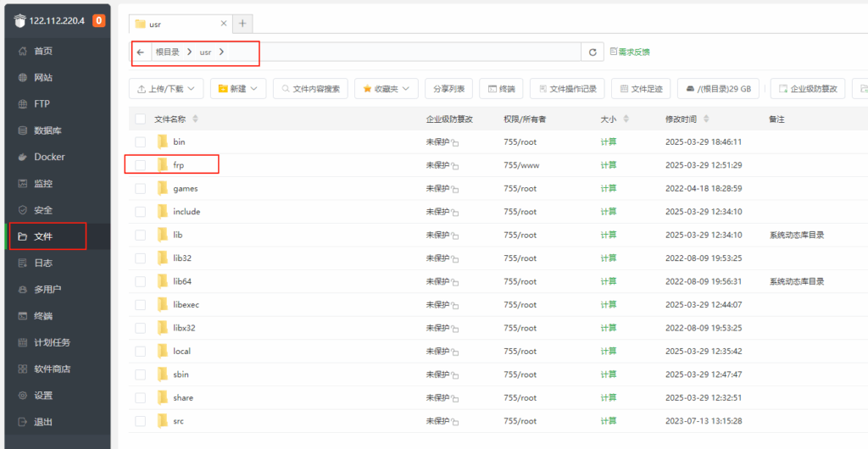The width and height of the screenshot is (868, 449).
Task: Click the 终端 toolbar button
Action: 501,88
